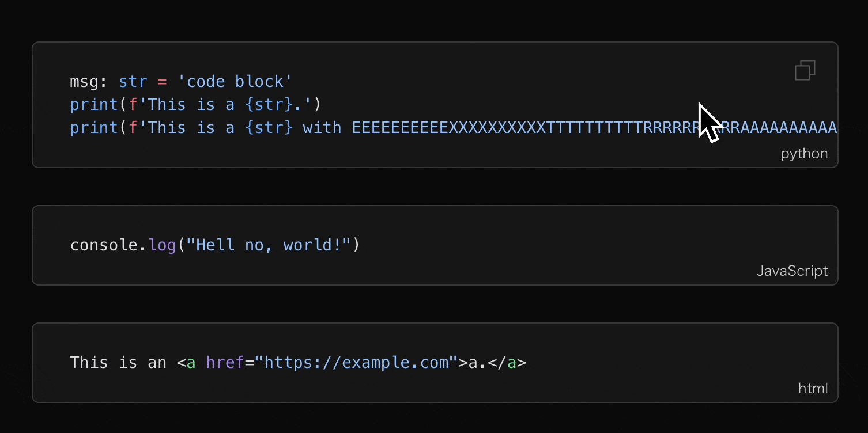Click 'This is an' text in HTML block
Screen dimensions: 868x433
(118, 363)
